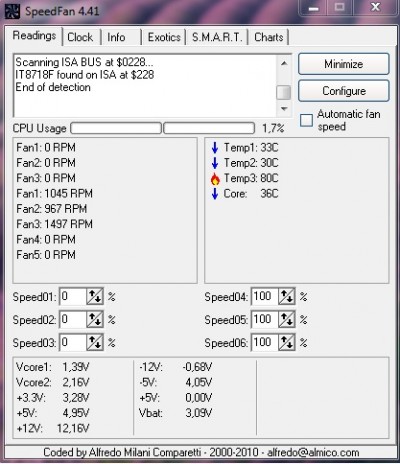Click the flame icon beside Temp3
The width and height of the screenshot is (400, 464).
click(215, 178)
